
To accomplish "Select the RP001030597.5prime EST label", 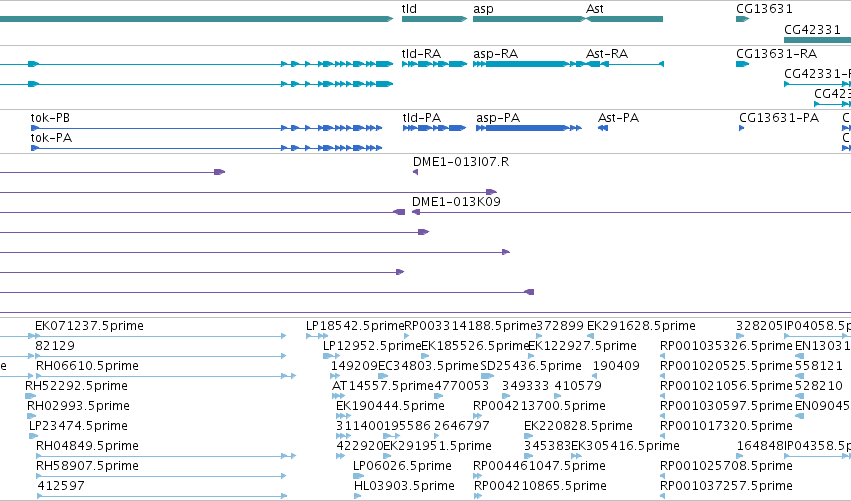I will (726, 407).
